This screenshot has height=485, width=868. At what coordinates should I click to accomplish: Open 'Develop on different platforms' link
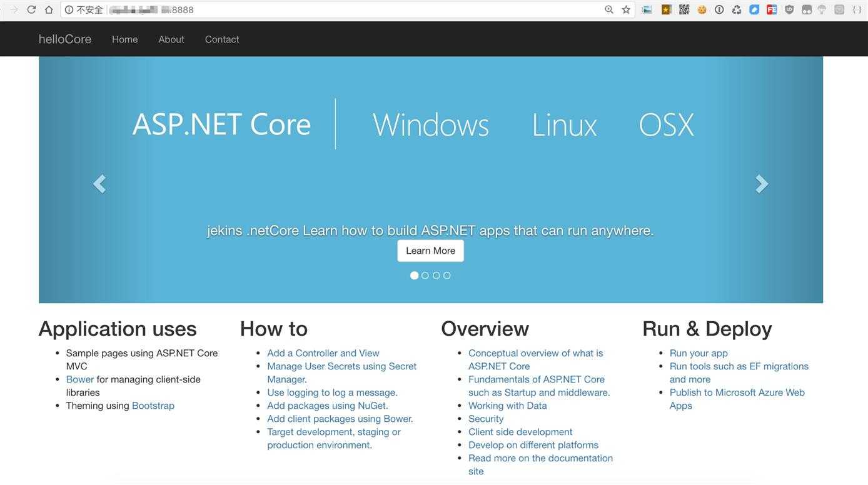click(x=533, y=445)
